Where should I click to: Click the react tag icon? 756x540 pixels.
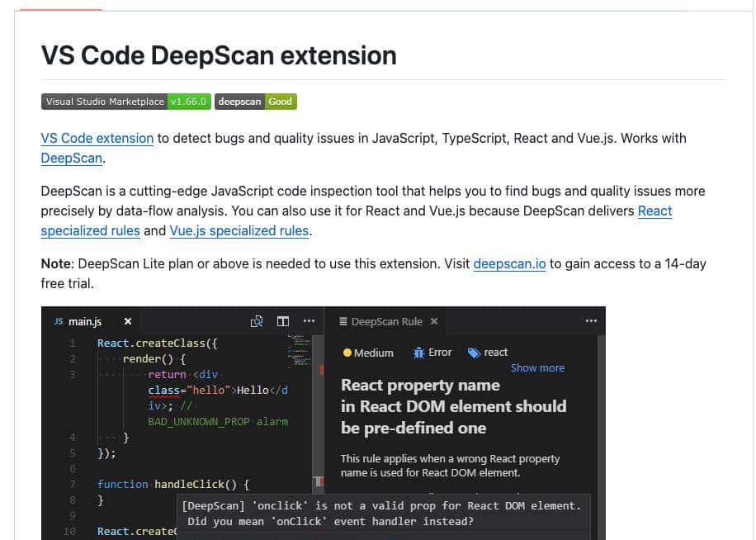pos(474,353)
